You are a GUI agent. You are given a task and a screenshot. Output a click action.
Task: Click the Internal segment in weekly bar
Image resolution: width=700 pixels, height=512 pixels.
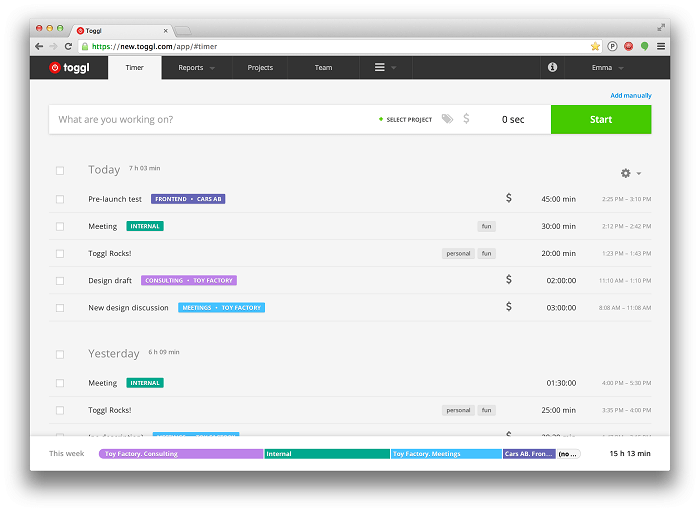(x=327, y=454)
